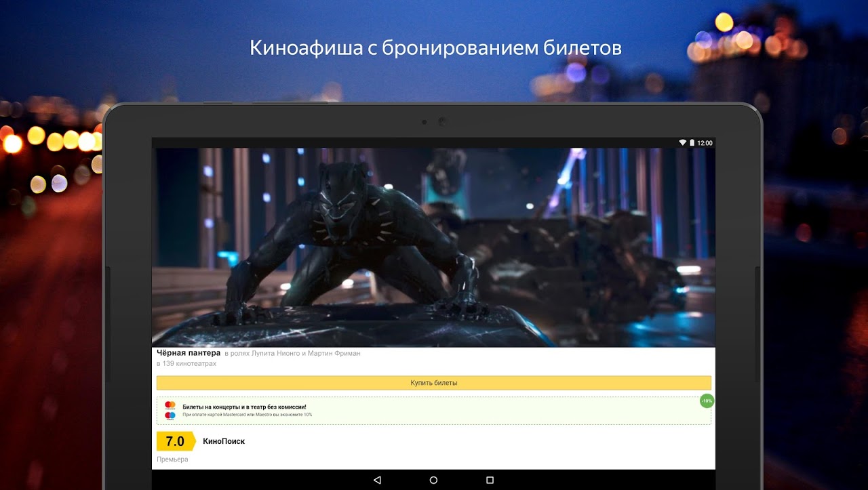Tap the Mastercard logo in the promo banner
Viewport: 868px width, 490px height.
[x=170, y=405]
